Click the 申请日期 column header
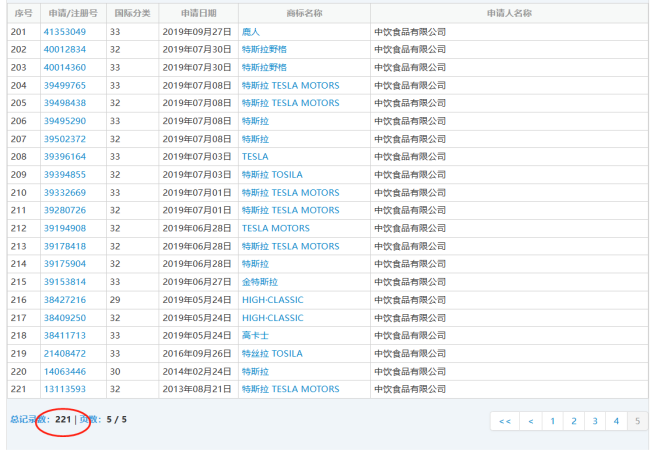The height and width of the screenshot is (452, 652). click(x=198, y=13)
